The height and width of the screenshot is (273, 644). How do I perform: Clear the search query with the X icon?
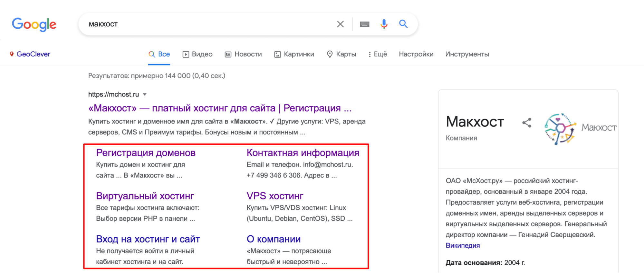[340, 24]
